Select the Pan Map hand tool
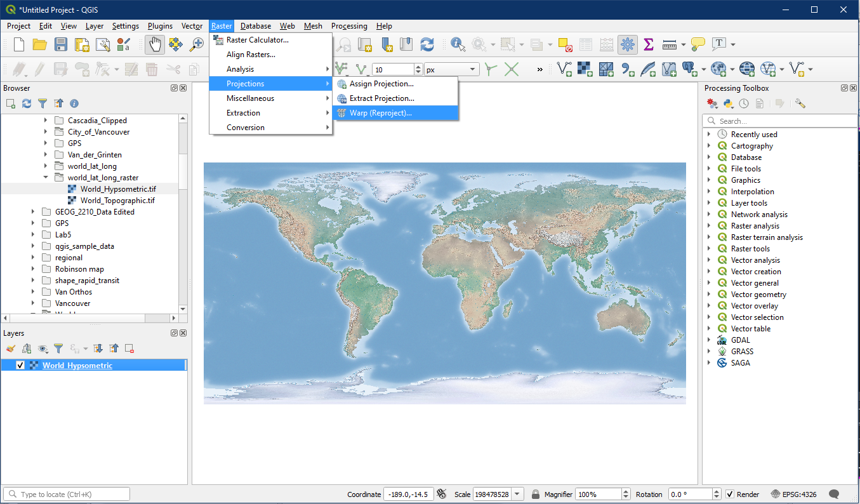 pyautogui.click(x=155, y=44)
